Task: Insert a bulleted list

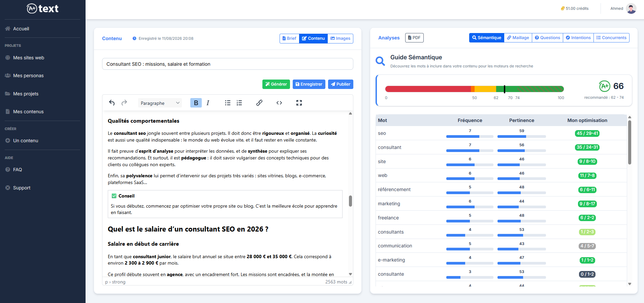Action: pyautogui.click(x=228, y=103)
